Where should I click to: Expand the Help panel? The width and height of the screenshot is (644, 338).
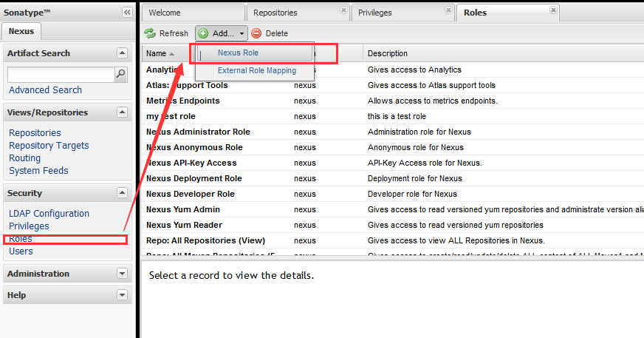tap(122, 294)
